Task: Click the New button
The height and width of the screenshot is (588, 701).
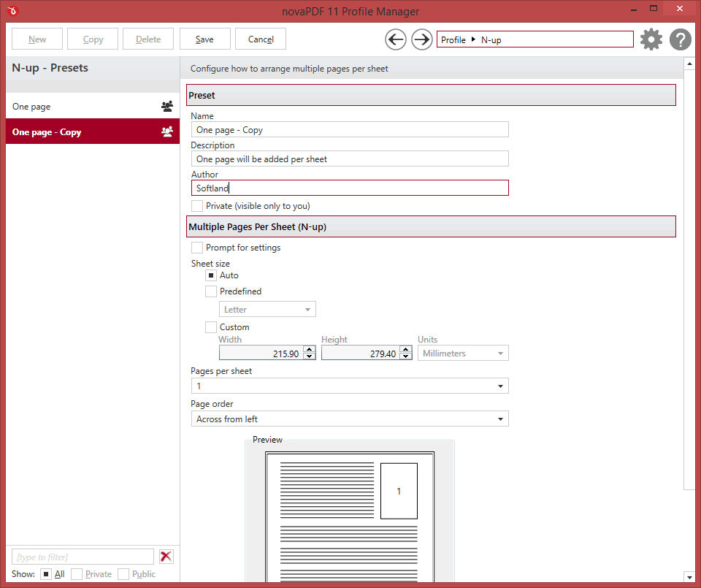Action: [x=37, y=39]
